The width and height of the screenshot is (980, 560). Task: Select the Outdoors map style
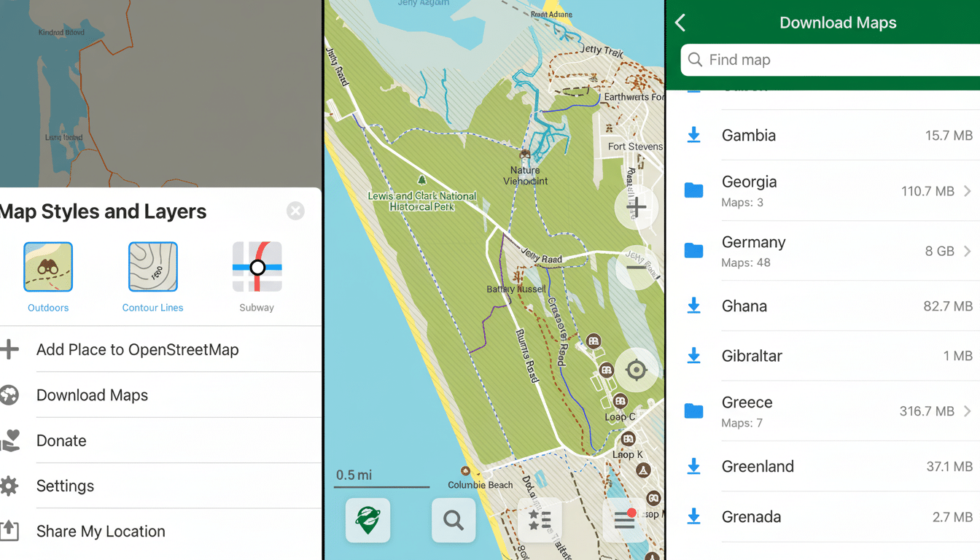pos(47,266)
